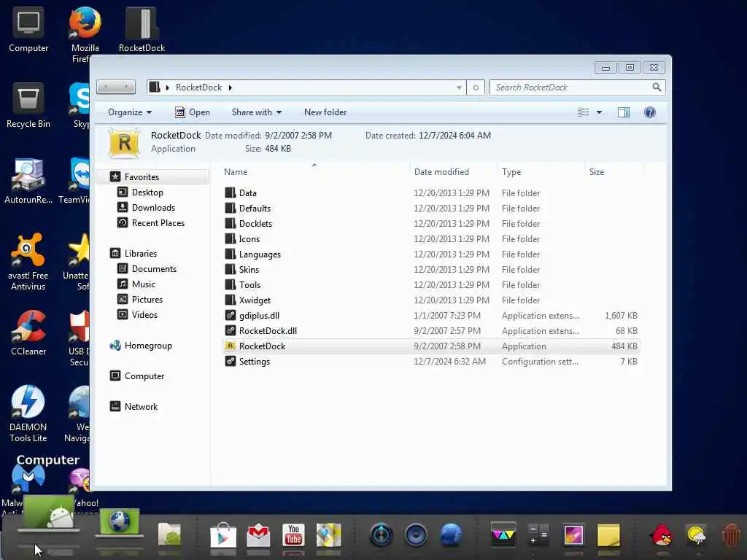
Task: Launch the globe browser laptop icon in dock
Action: pyautogui.click(x=119, y=522)
